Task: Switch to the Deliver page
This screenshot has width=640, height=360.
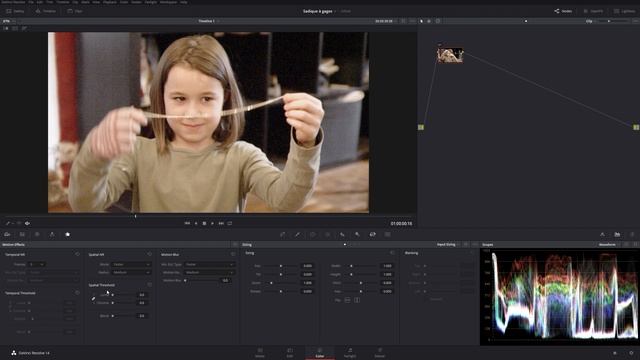Action: [x=380, y=353]
